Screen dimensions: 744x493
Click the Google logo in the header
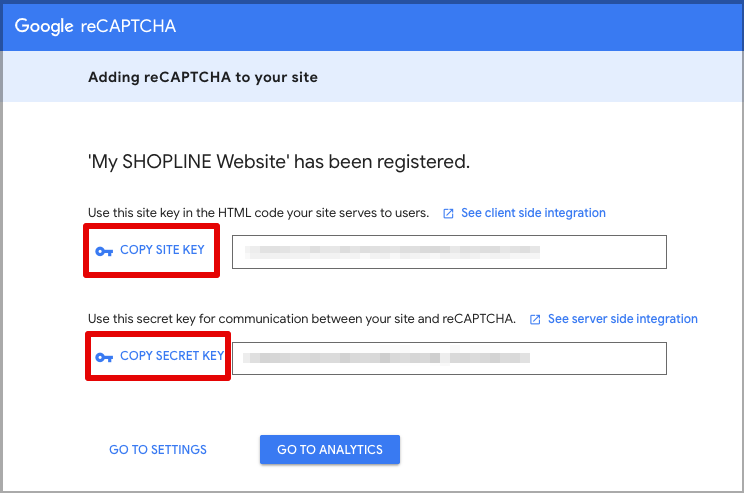coord(44,26)
